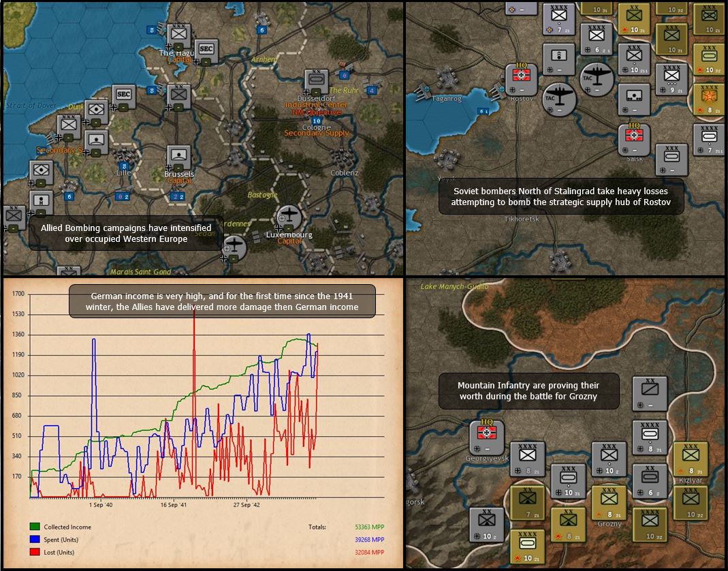Click the 'Lake Manych-Gudilo' map label
Screen dimensions: 728x571
coord(454,286)
